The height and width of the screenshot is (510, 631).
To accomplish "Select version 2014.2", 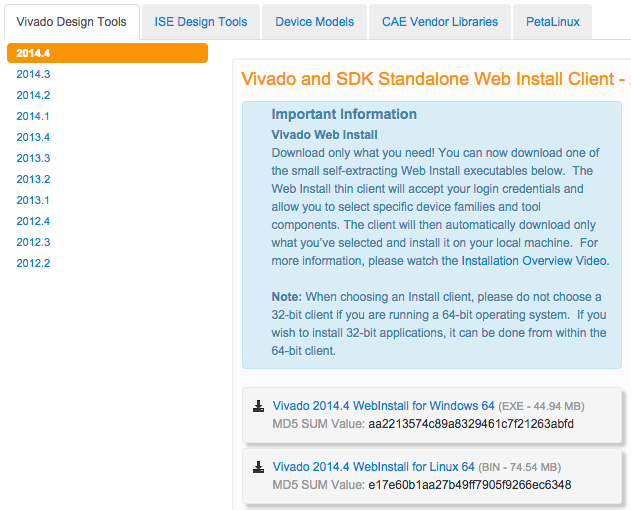I will click(x=33, y=95).
